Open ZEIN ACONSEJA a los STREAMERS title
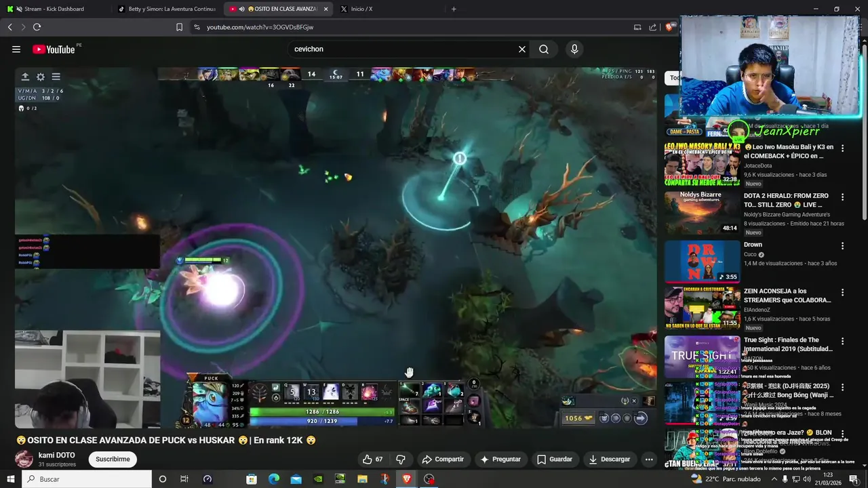Screen dimensions: 868x488 coord(787,296)
